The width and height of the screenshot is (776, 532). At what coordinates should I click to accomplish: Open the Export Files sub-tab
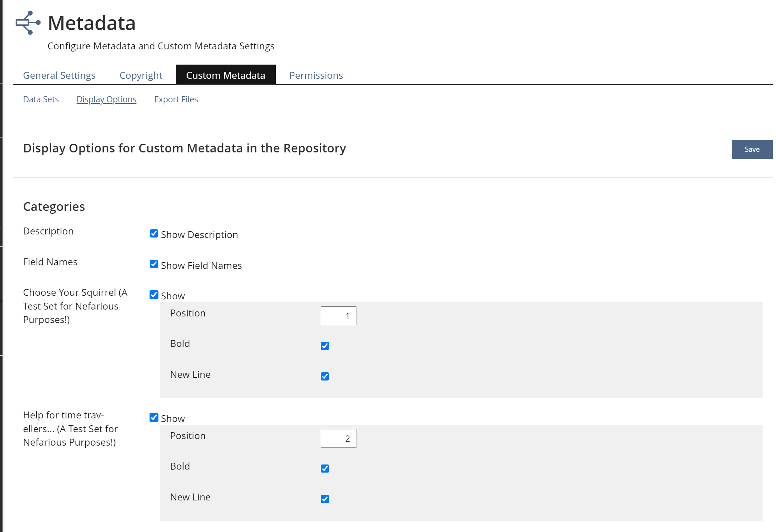click(x=176, y=99)
